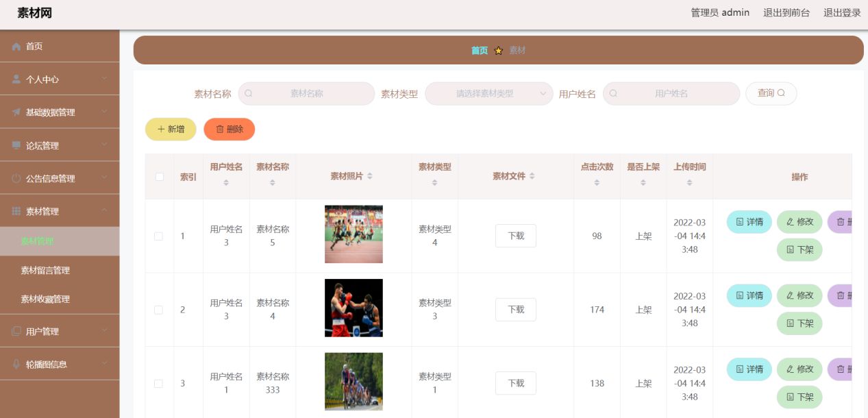This screenshot has width=868, height=418.
Task: Click 修改 for row 3
Action: [x=799, y=369]
